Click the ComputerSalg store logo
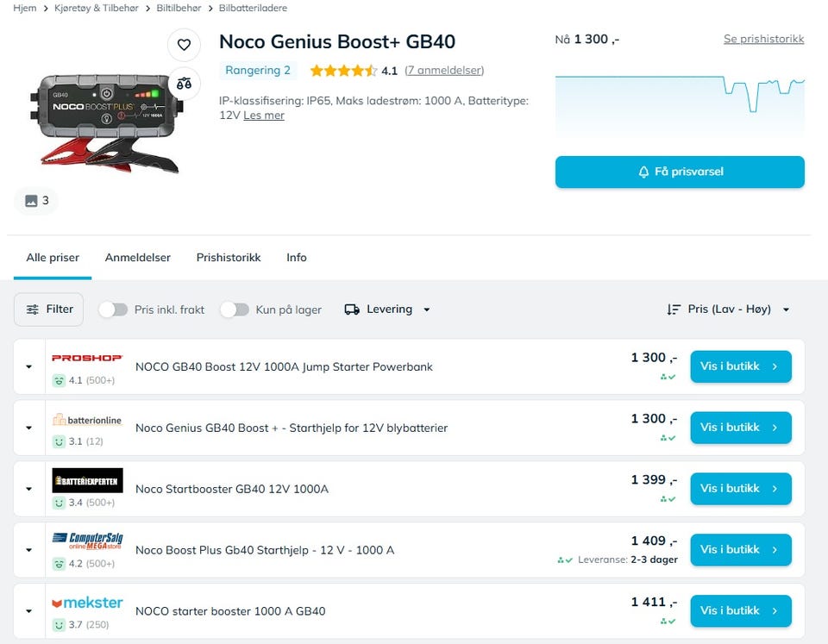The width and height of the screenshot is (828, 644). (x=87, y=541)
